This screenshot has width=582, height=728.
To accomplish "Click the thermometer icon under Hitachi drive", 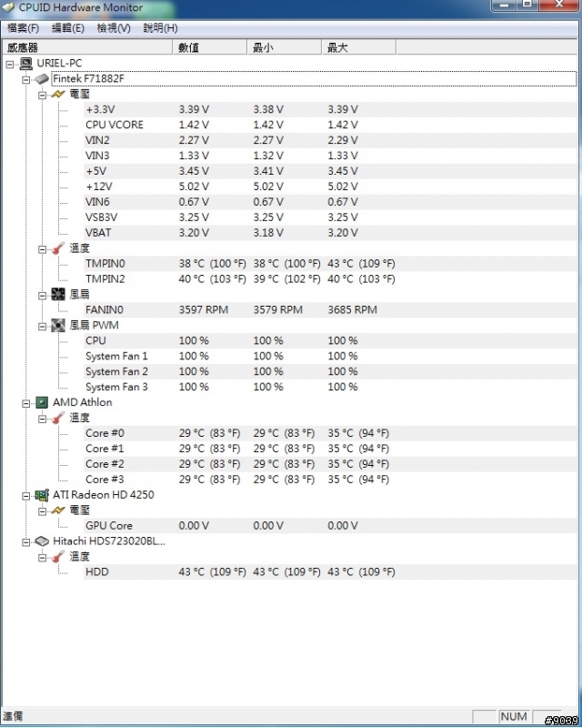I will coord(58,557).
